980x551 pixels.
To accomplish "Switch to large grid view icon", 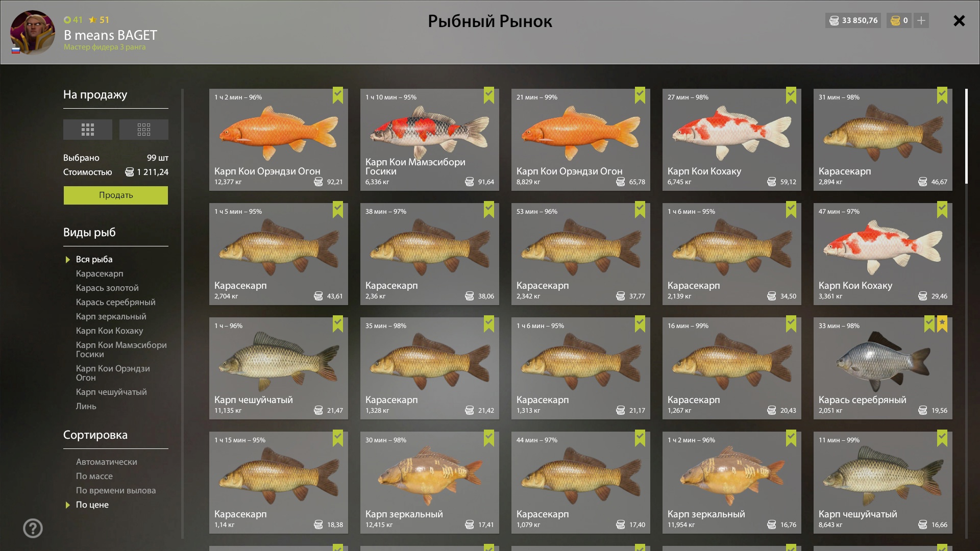I will click(x=87, y=130).
